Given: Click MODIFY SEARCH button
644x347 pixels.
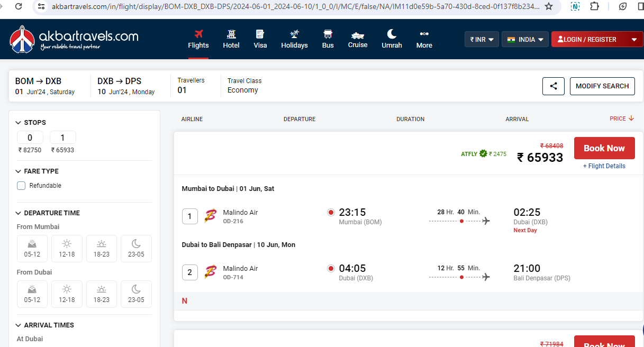Looking at the screenshot, I should pos(602,86).
